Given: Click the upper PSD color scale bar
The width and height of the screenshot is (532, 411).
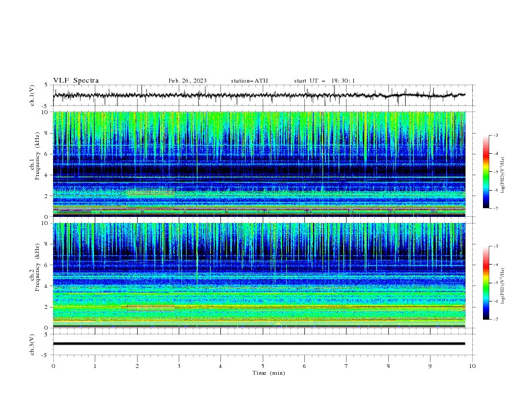Looking at the screenshot, I should [x=486, y=172].
